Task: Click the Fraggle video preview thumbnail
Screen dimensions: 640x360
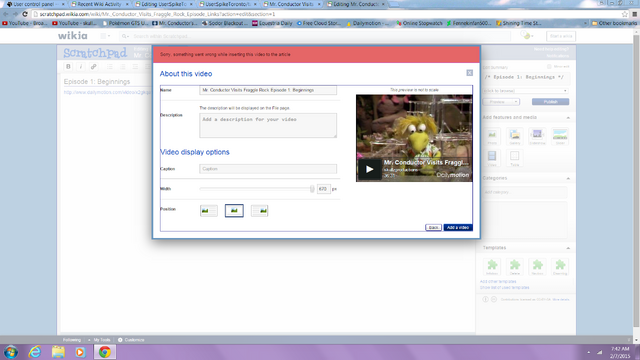Action: tap(414, 138)
